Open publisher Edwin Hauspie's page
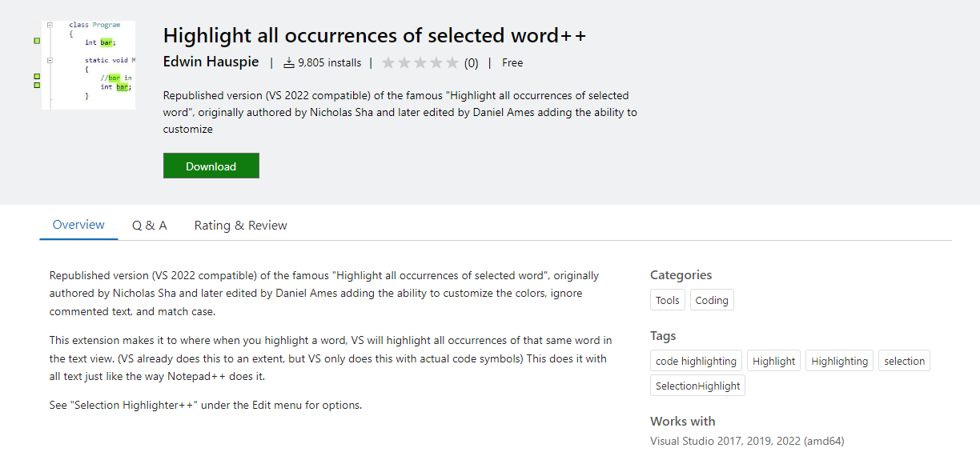 211,62
